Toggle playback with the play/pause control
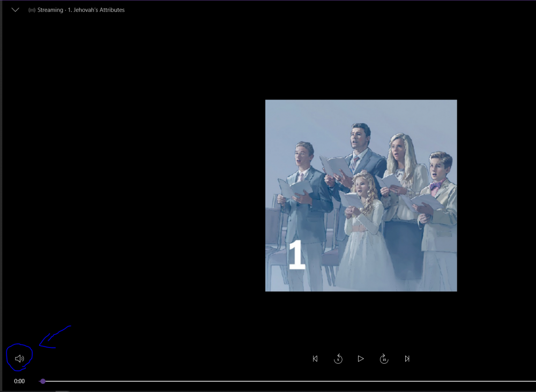536x392 pixels. pos(361,359)
